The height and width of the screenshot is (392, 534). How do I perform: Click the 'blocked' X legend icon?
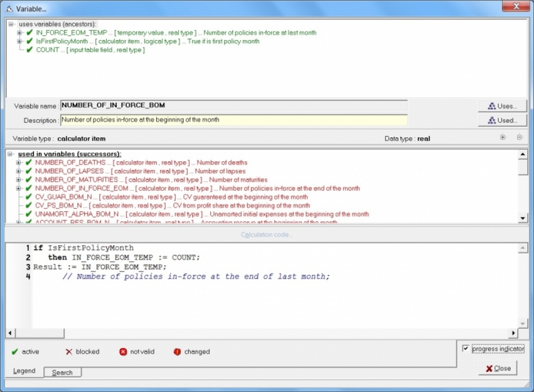69,352
